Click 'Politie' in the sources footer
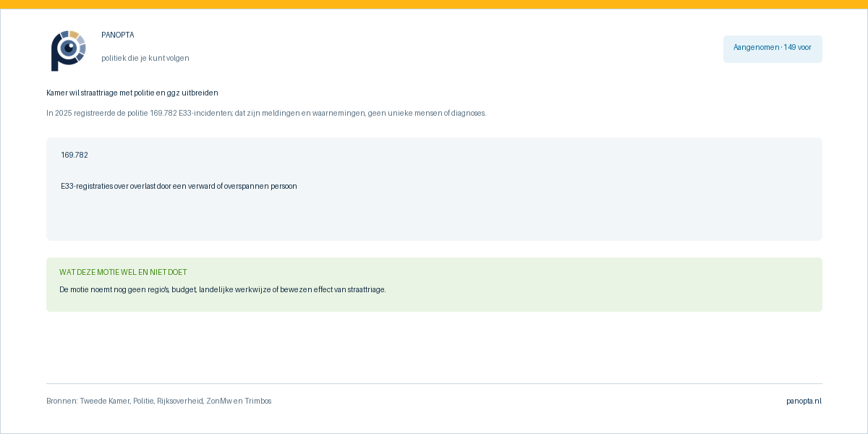Viewport: 868px width, 434px height. point(143,401)
